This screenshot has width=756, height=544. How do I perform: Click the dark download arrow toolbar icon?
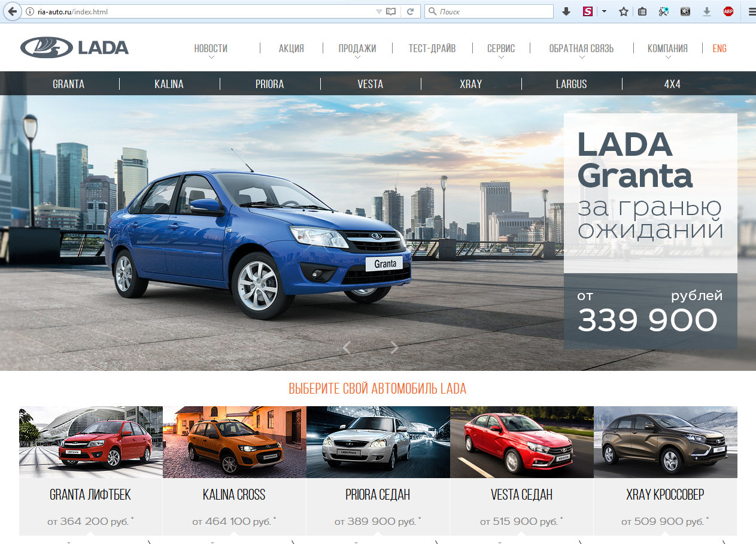pyautogui.click(x=566, y=11)
